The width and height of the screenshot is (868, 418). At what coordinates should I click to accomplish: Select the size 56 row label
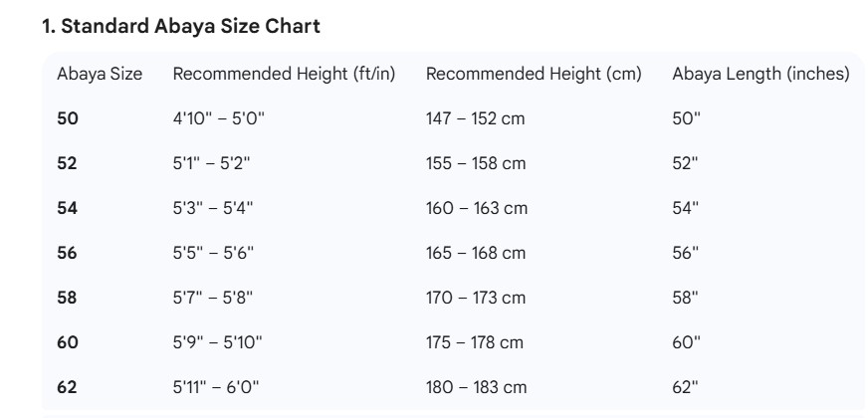click(x=67, y=254)
